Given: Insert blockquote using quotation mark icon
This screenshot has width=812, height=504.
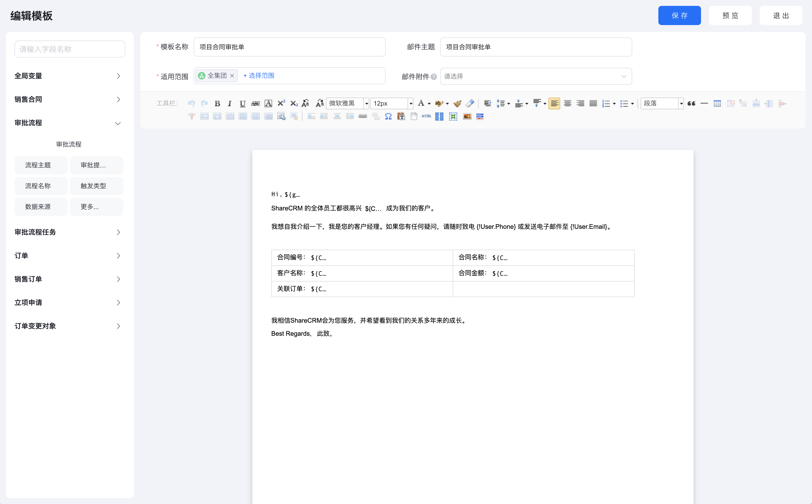Looking at the screenshot, I should coord(691,104).
